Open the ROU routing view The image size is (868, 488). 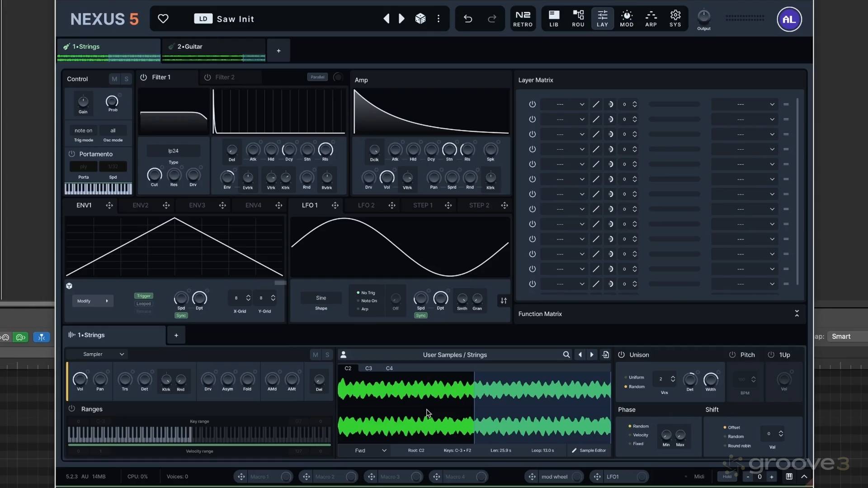click(578, 19)
